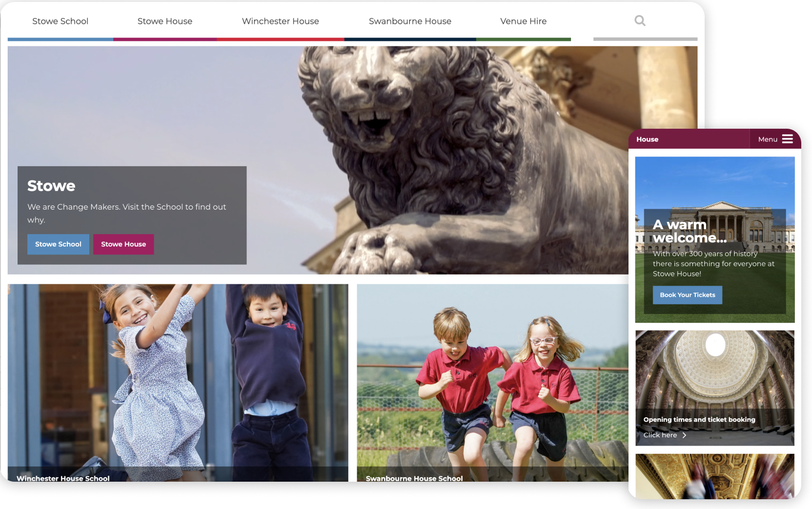Click the Book Your Tickets button
This screenshot has width=812, height=509.
(688, 295)
